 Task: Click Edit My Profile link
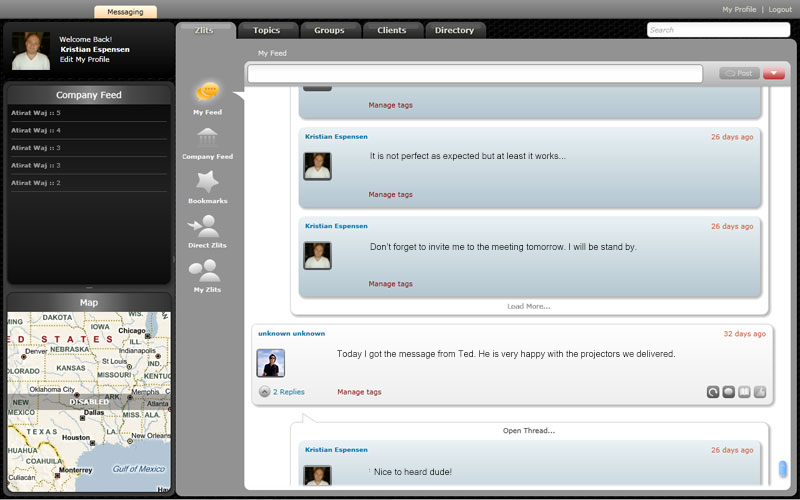(85, 59)
